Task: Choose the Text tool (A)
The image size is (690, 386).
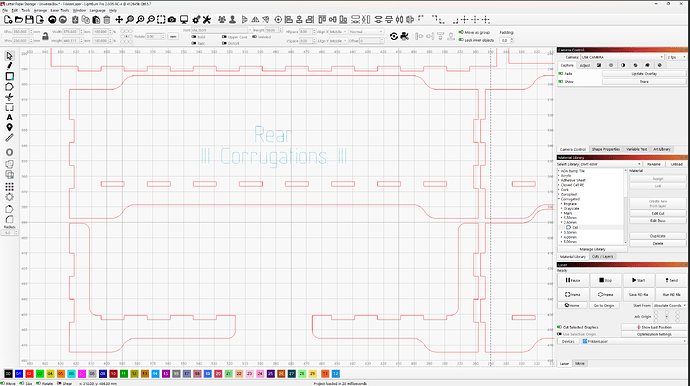Action: 9,118
